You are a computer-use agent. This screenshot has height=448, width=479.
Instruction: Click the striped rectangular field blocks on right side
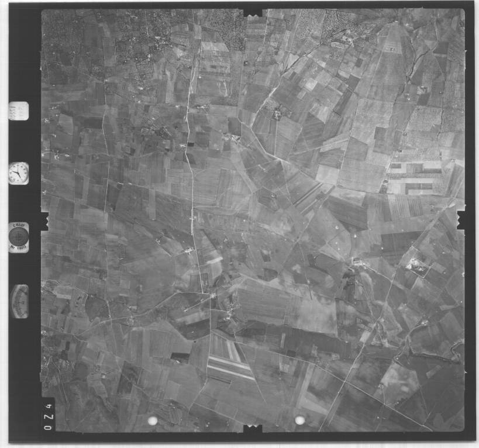tap(416, 177)
